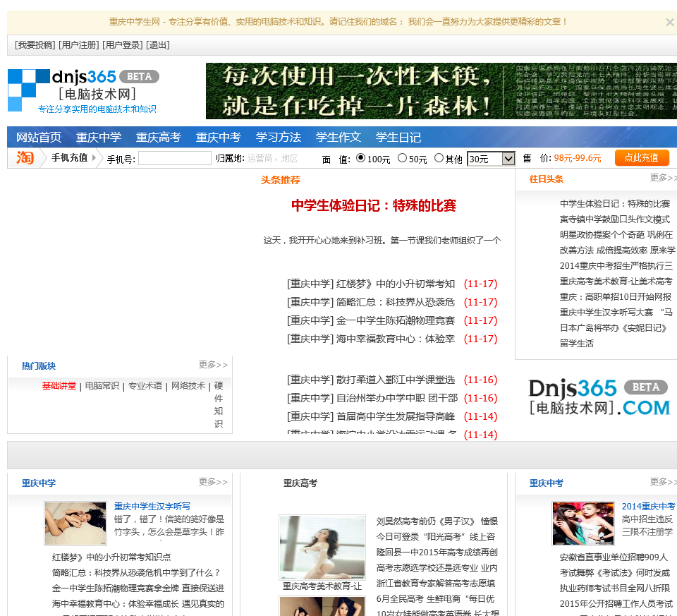Open 寅寺镇中学鼓励口头作文模式 in 往日头条
The width and height of the screenshot is (677, 616).
tap(615, 219)
